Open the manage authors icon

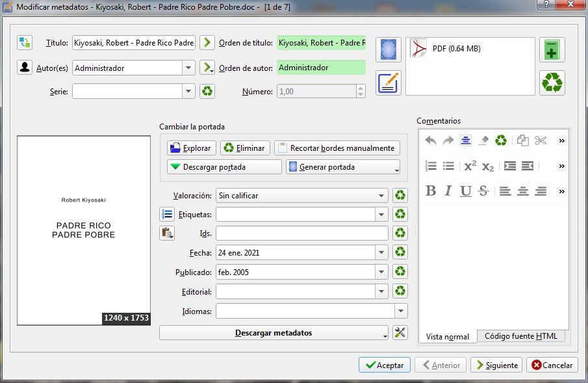25,68
